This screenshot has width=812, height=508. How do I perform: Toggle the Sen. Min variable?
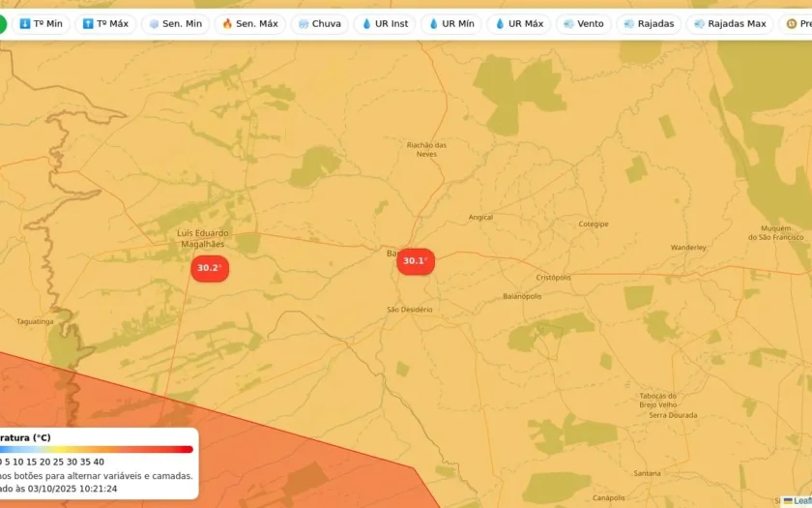176,24
